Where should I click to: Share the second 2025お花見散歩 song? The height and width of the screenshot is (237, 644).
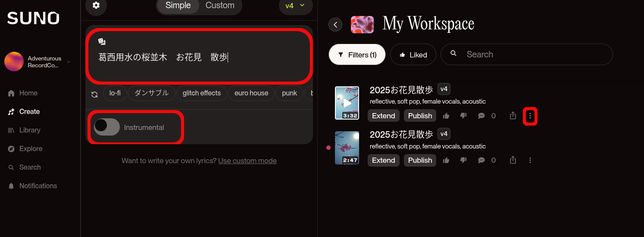tap(513, 160)
